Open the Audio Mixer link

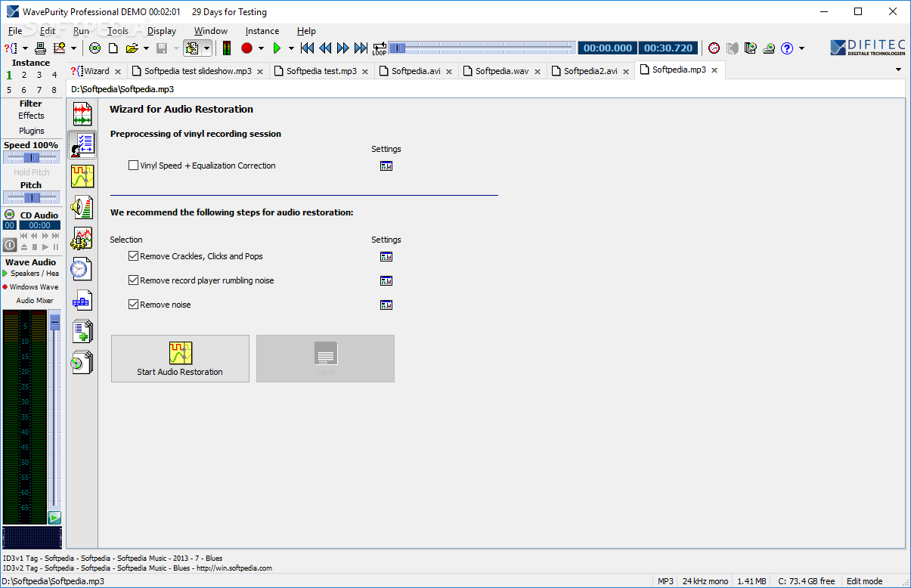pos(35,300)
